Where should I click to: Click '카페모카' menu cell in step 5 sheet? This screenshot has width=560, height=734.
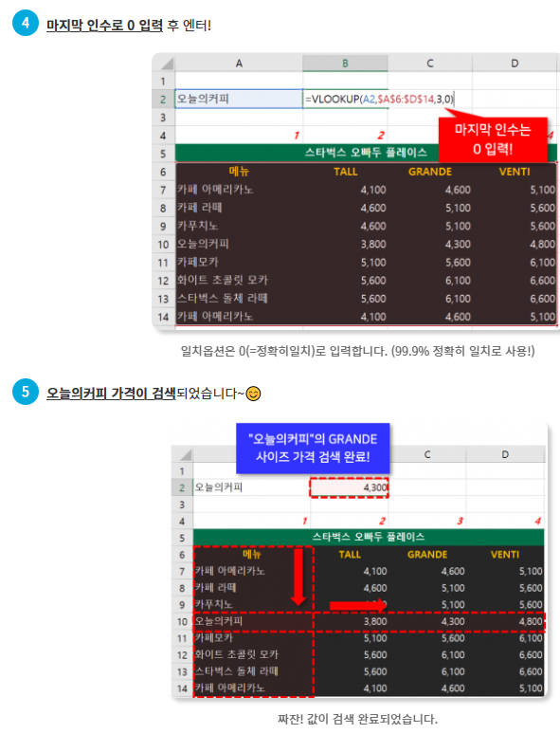253,637
